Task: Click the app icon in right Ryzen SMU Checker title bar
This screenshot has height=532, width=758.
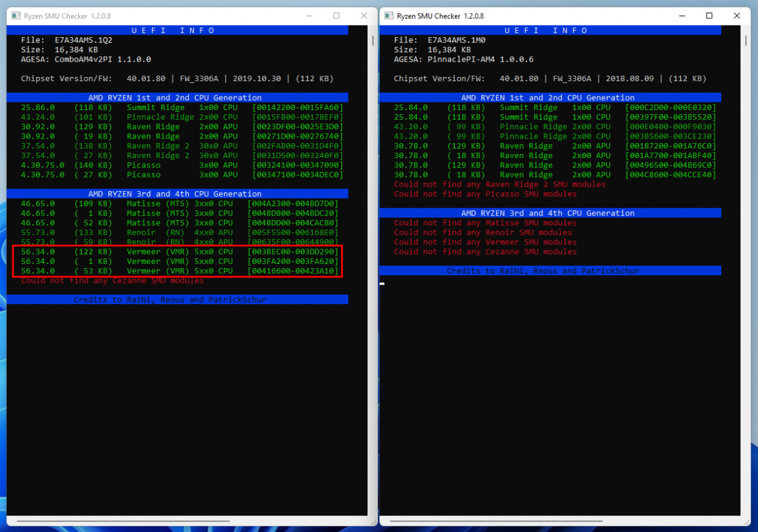Action: [x=388, y=16]
